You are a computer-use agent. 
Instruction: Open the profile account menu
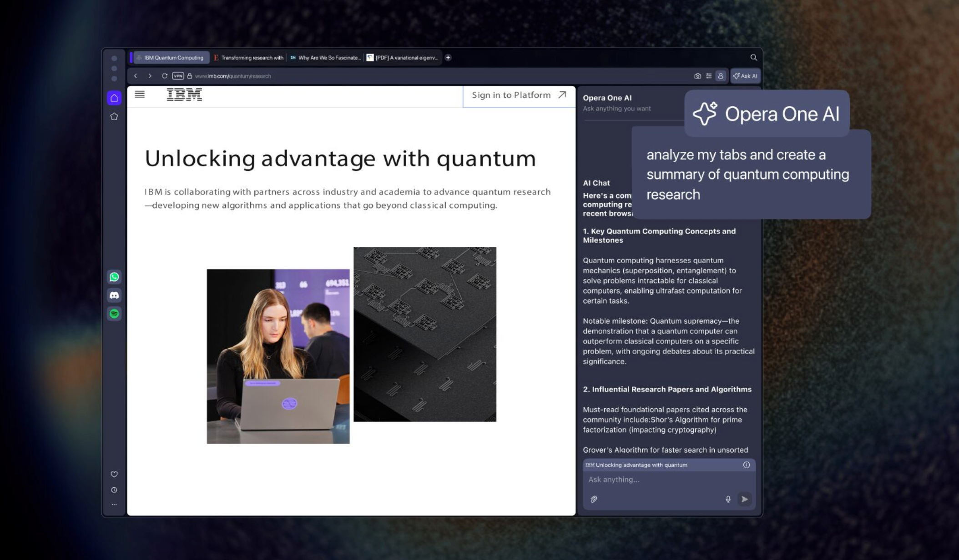coord(721,76)
